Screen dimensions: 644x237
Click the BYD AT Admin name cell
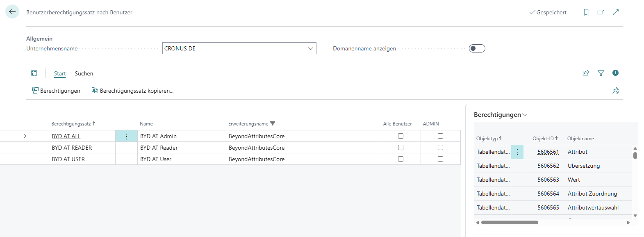pos(182,136)
